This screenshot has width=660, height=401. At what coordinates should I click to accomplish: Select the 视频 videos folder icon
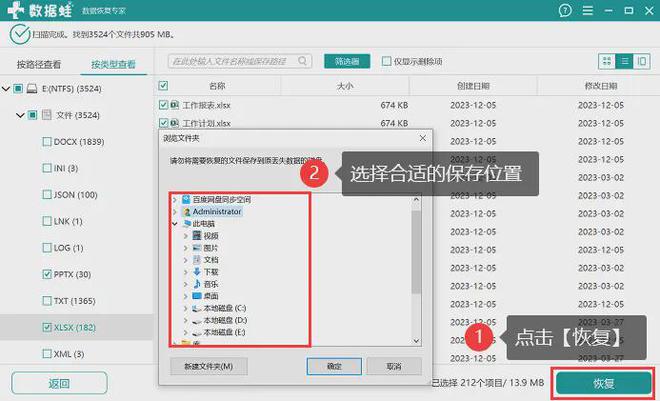coord(197,235)
